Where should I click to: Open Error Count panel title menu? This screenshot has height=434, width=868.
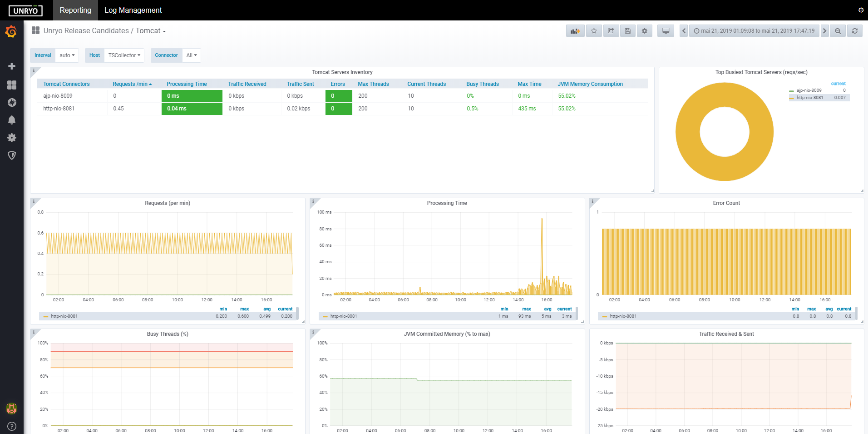click(726, 203)
